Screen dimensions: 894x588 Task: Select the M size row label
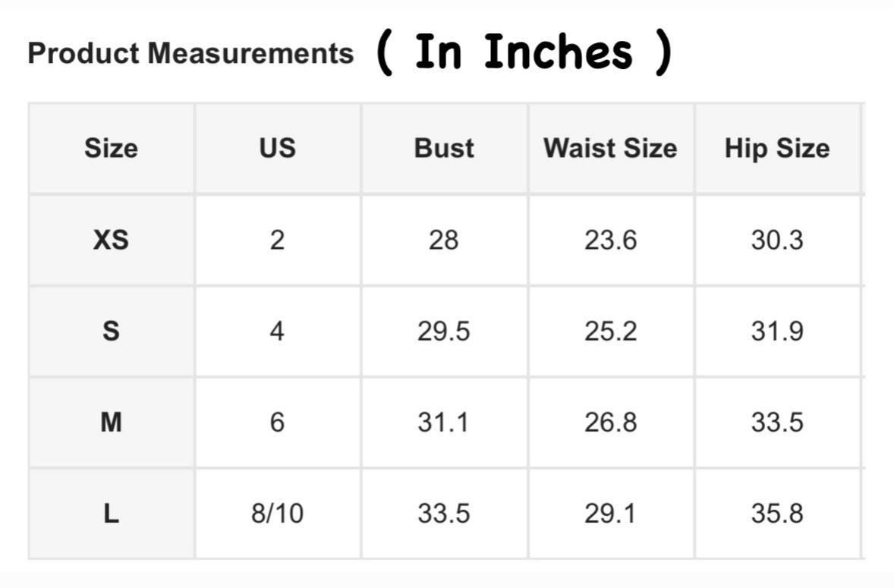click(x=111, y=422)
